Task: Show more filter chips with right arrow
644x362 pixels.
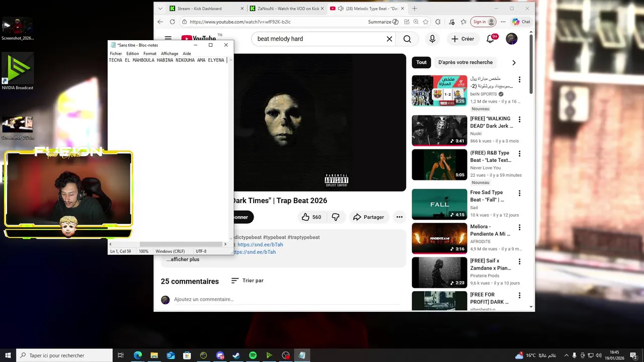Action: 514,62
